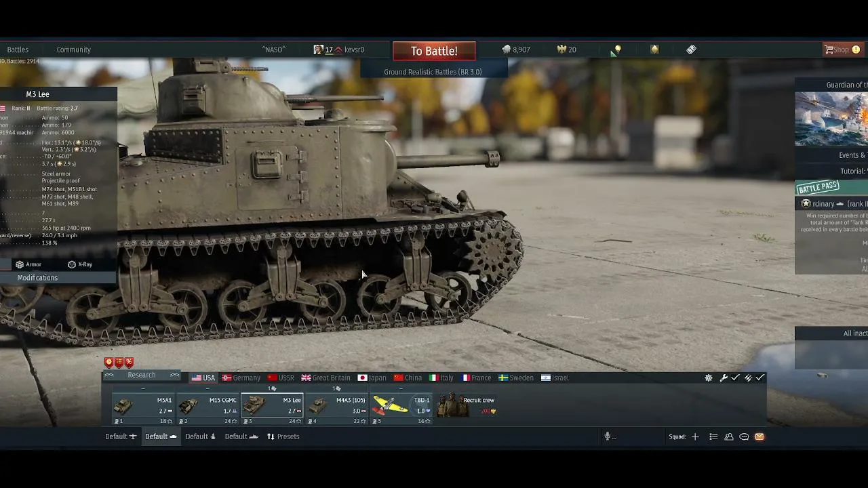The width and height of the screenshot is (868, 488).
Task: Click the Battle rating: 2.7 text
Action: pyautogui.click(x=57, y=108)
